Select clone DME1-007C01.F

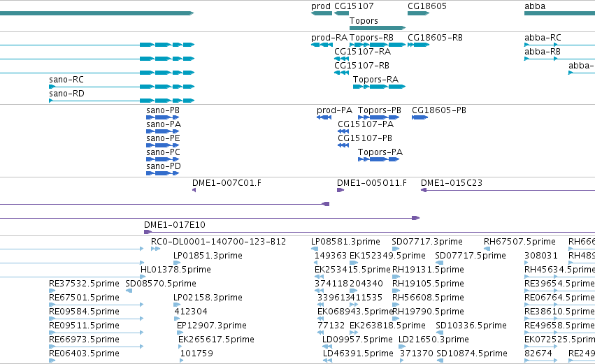coord(194,190)
